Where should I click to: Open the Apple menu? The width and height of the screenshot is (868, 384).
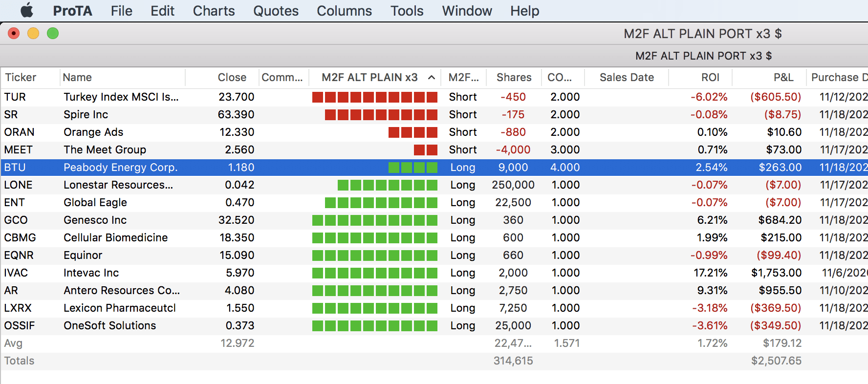(27, 10)
